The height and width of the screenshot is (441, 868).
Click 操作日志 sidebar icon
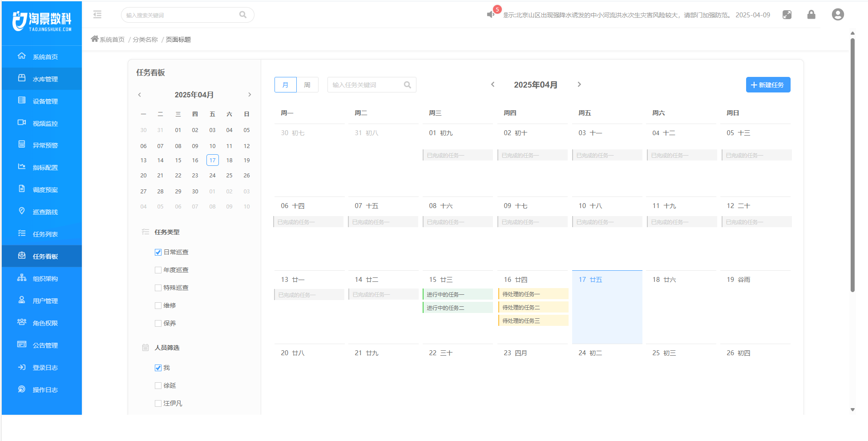21,389
